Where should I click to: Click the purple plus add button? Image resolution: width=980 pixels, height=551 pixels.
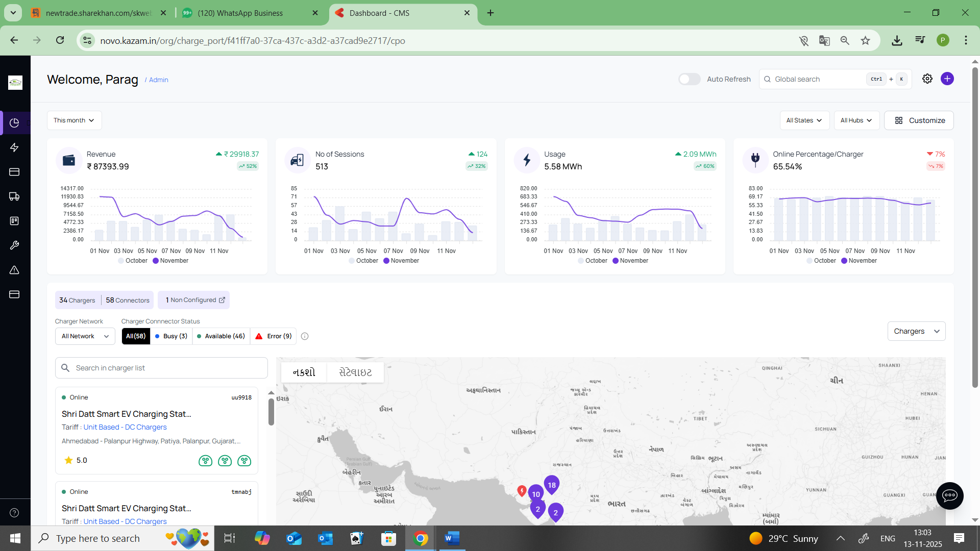[x=947, y=79]
